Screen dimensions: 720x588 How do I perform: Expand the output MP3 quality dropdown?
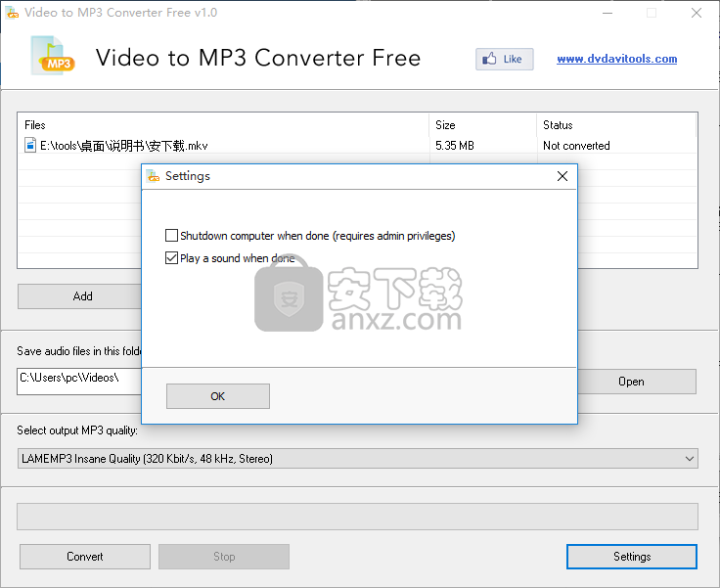(689, 458)
